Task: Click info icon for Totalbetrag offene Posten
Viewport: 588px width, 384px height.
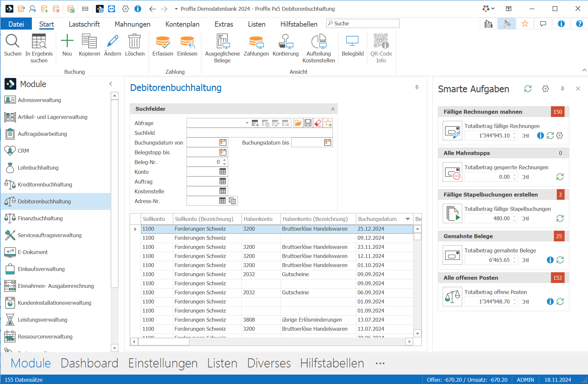Action: click(550, 301)
